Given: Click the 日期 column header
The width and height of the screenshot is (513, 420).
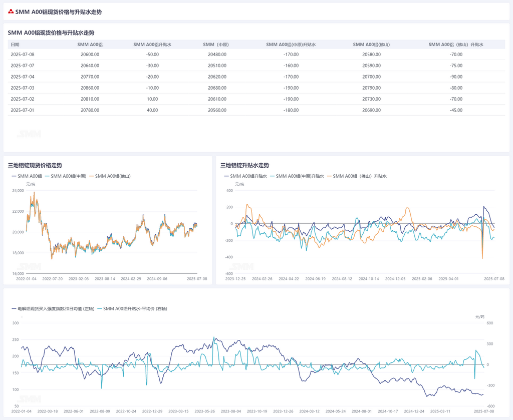Looking at the screenshot, I should tap(15, 45).
